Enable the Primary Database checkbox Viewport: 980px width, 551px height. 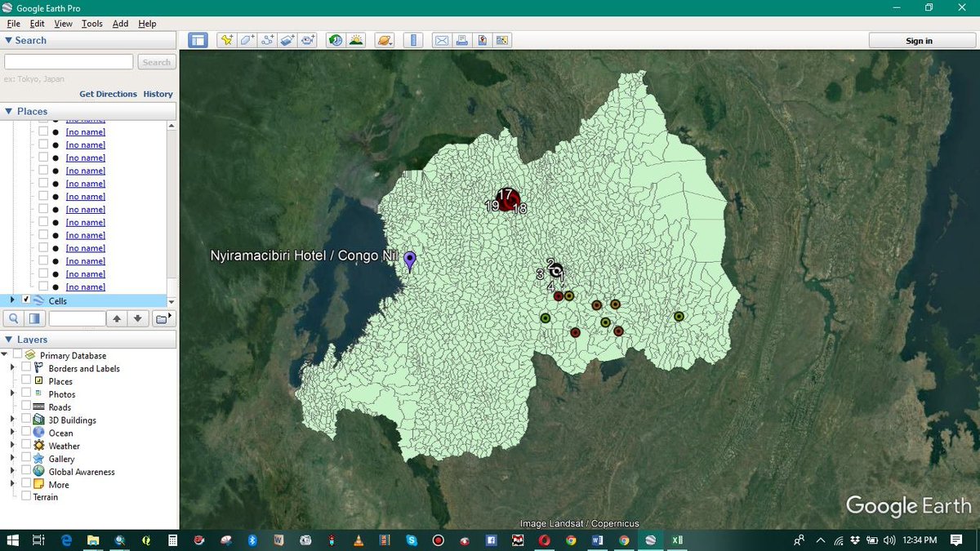[17, 355]
